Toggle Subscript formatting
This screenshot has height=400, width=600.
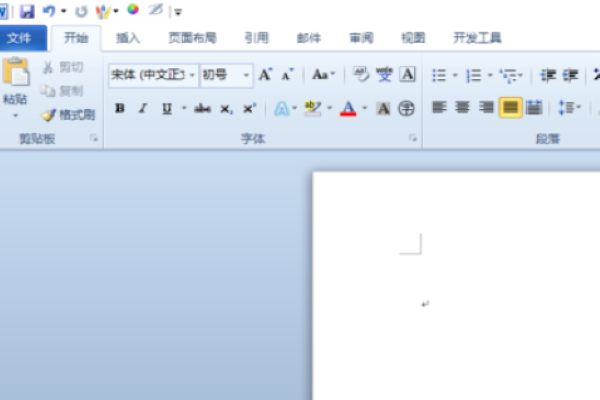(226, 109)
